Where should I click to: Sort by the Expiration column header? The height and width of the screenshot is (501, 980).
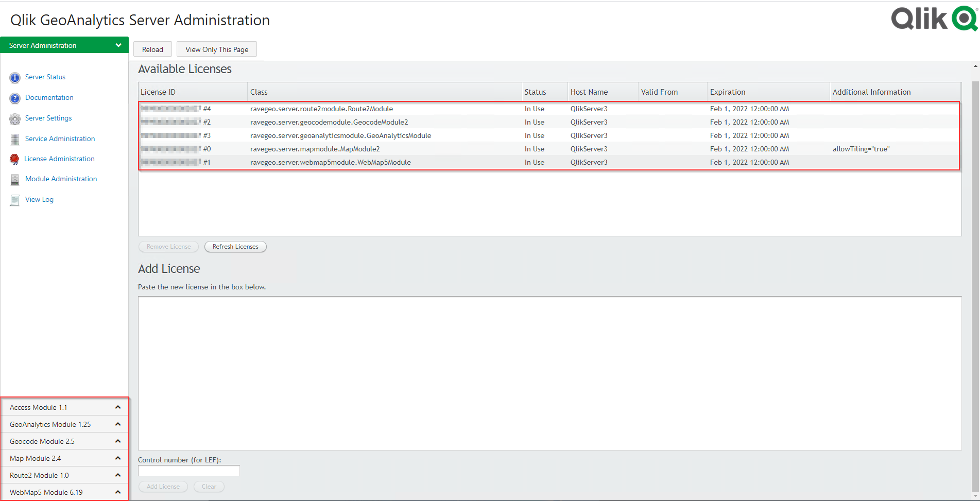pyautogui.click(x=727, y=92)
